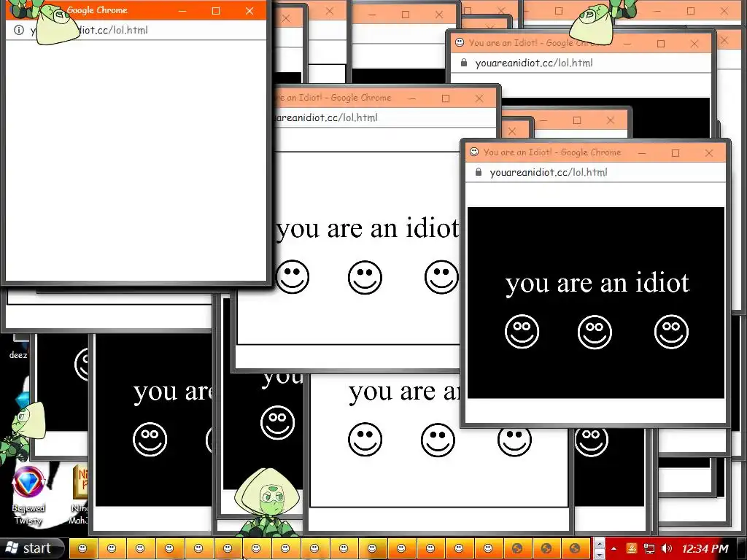The height and width of the screenshot is (560, 747).
Task: Click white 'you are an idiot' text in front window
Action: point(597,284)
